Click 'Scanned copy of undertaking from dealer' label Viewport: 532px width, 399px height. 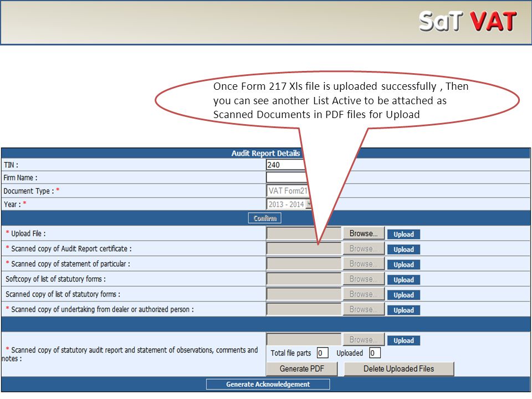102,309
